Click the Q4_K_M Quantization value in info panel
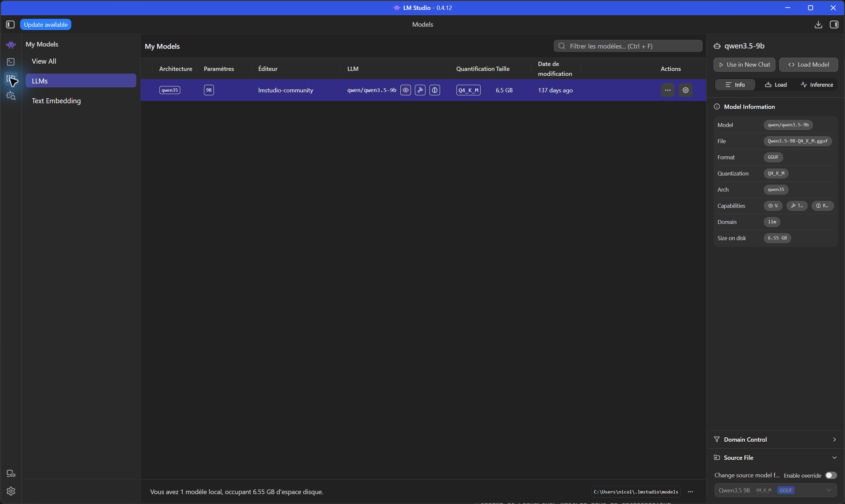 776,173
